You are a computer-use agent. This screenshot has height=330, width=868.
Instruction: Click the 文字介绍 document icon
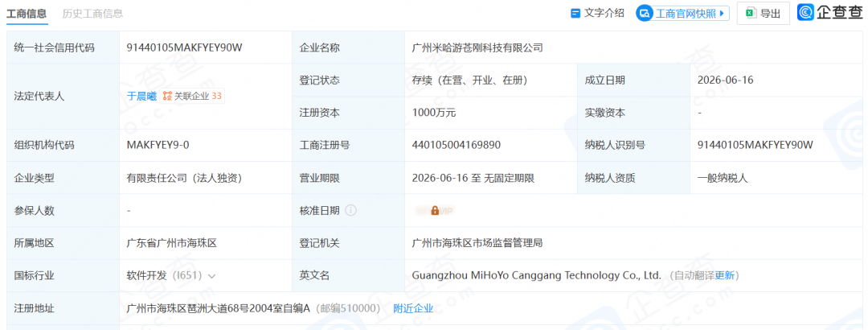click(x=575, y=14)
